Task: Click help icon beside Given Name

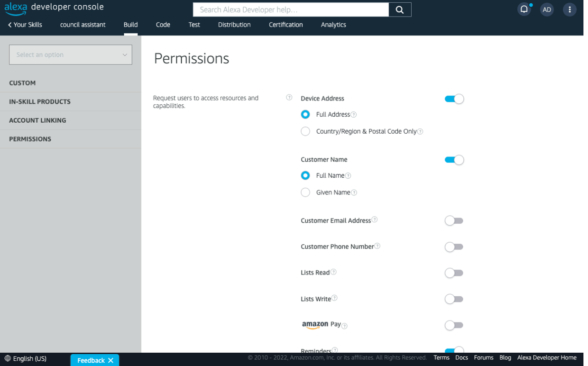Action: (354, 193)
